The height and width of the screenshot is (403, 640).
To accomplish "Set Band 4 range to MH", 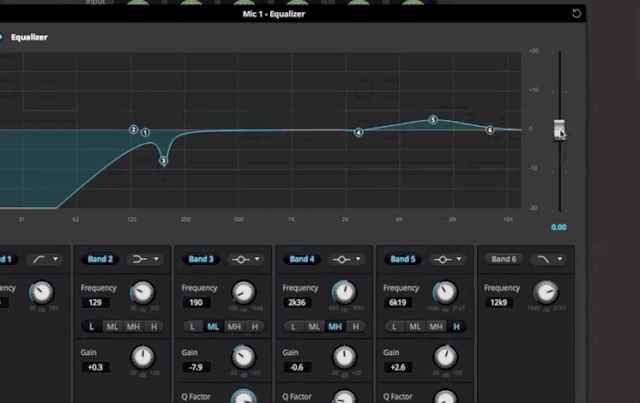I will (335, 327).
